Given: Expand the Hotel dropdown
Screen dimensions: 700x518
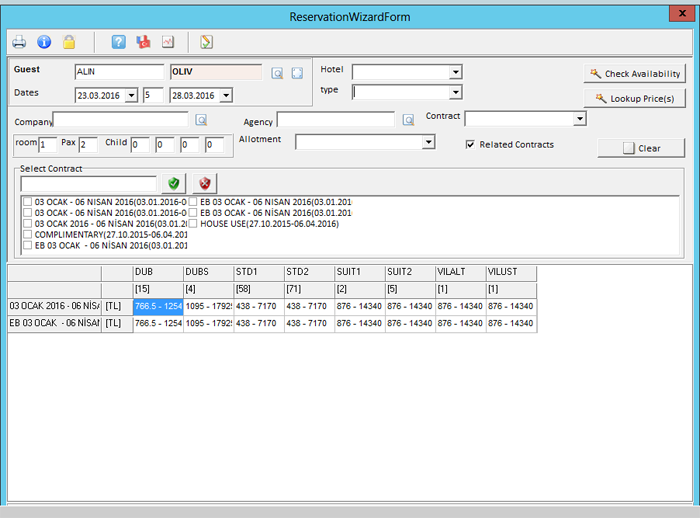Looking at the screenshot, I should (x=456, y=72).
